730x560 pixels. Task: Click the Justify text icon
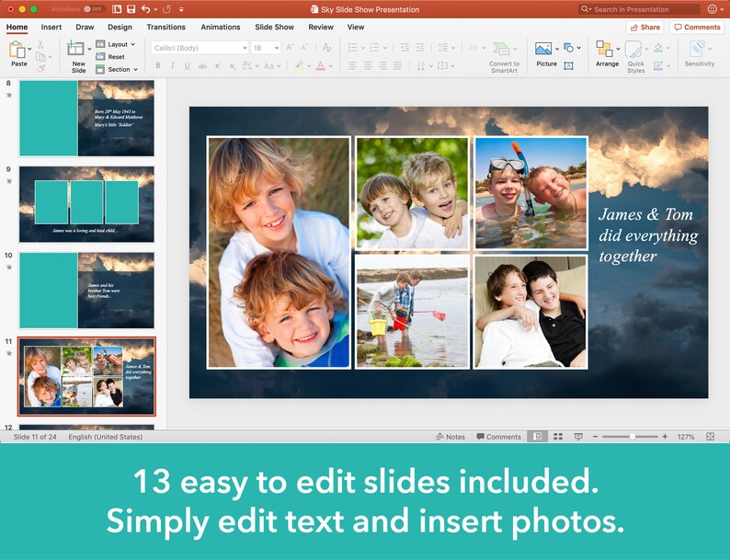pyautogui.click(x=397, y=66)
